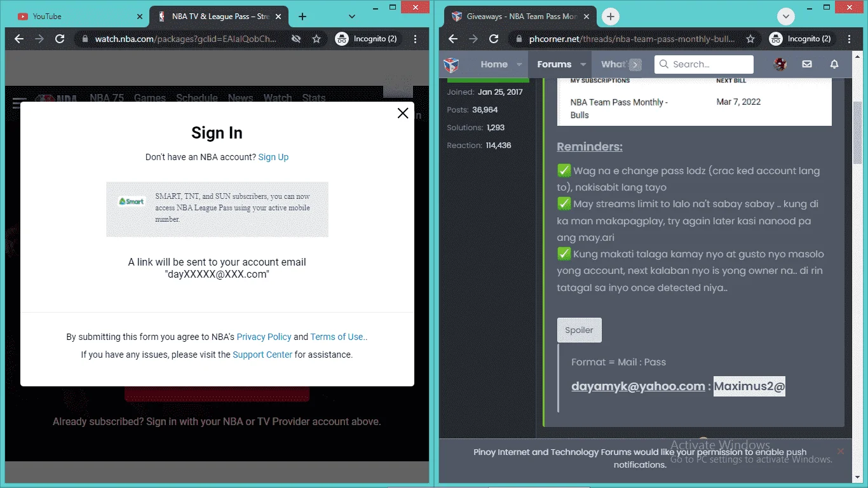
Task: Click the Sign In heading
Action: pos(217,133)
